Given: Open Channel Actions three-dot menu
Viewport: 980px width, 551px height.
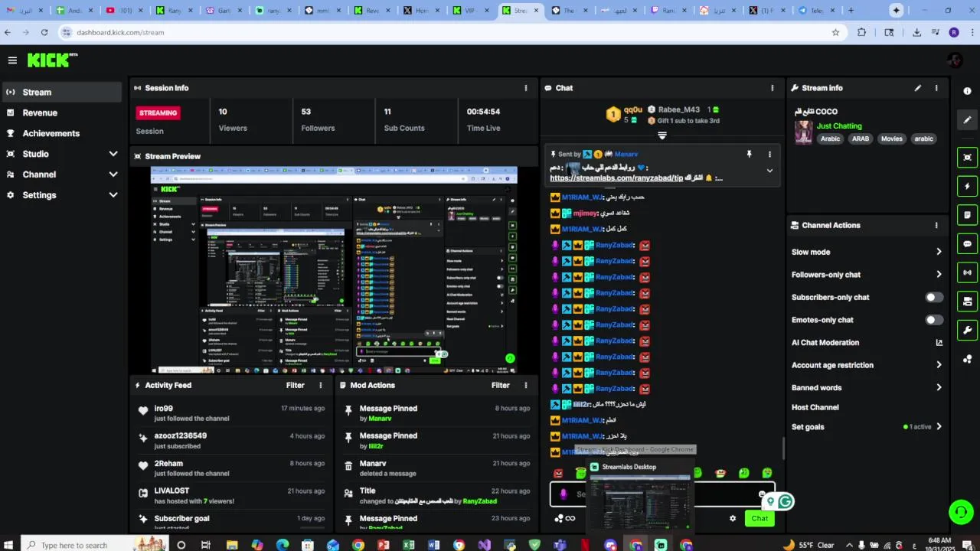Looking at the screenshot, I should 936,225.
